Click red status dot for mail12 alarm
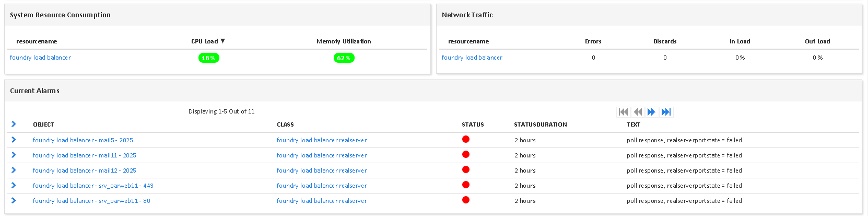Image resolution: width=868 pixels, height=216 pixels. pos(466,169)
